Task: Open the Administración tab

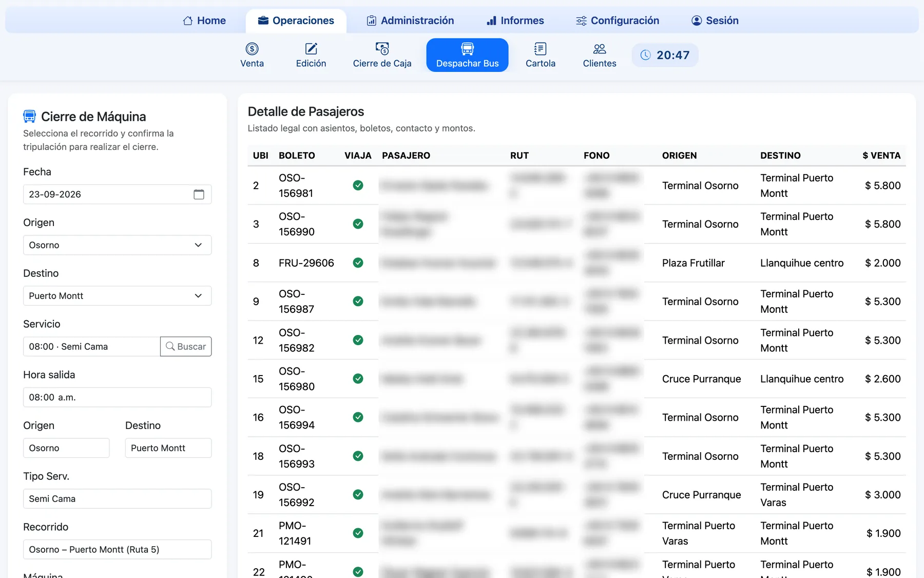Action: click(410, 21)
